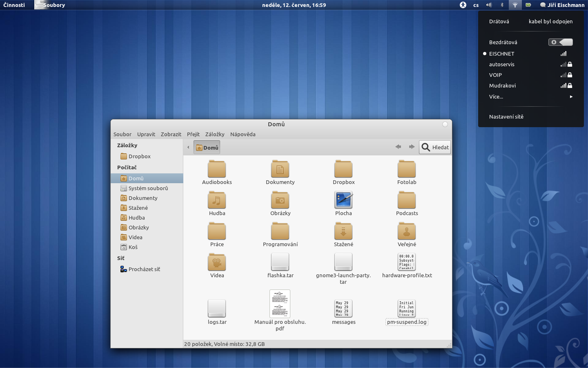The width and height of the screenshot is (588, 368).
Task: Connect to the Mudrakovi network
Action: point(502,85)
